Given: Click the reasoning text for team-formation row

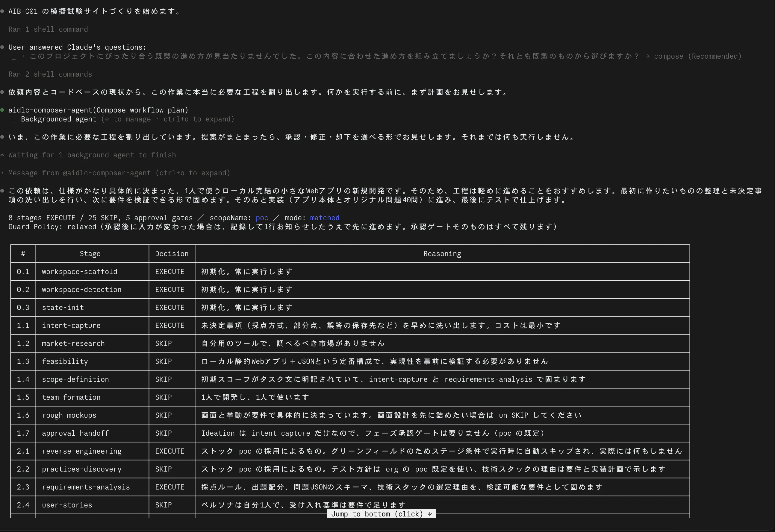Looking at the screenshot, I should point(255,397).
